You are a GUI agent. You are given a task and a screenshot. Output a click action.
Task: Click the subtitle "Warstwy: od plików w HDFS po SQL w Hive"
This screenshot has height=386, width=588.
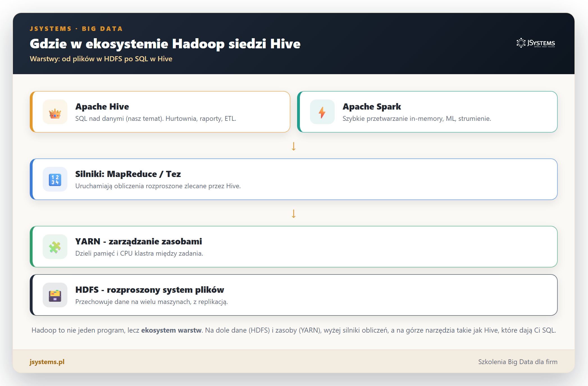coord(101,59)
